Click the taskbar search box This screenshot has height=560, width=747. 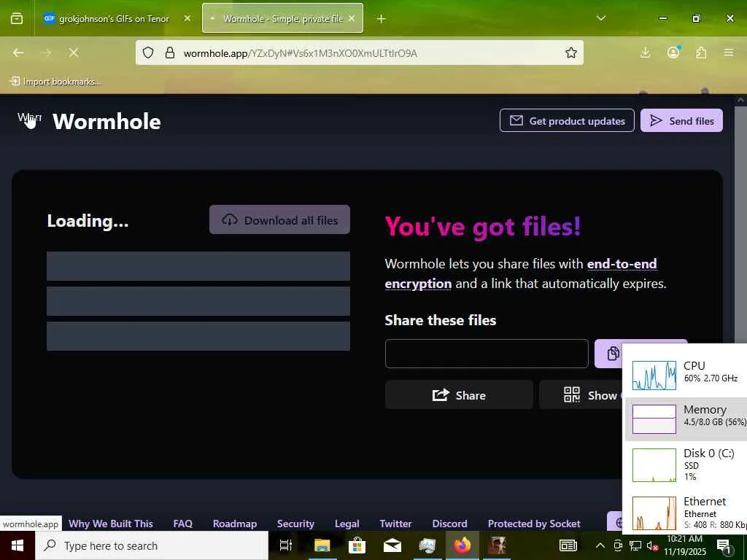pyautogui.click(x=152, y=545)
